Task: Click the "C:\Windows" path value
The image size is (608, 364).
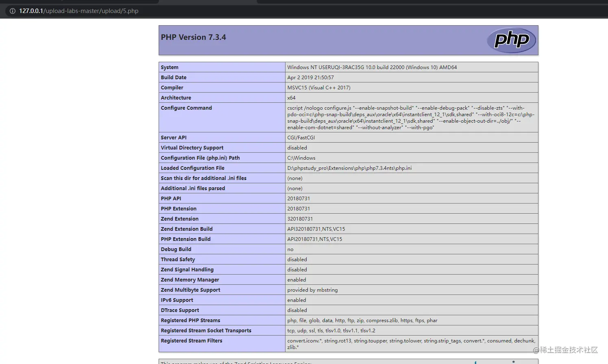Action: pyautogui.click(x=301, y=158)
